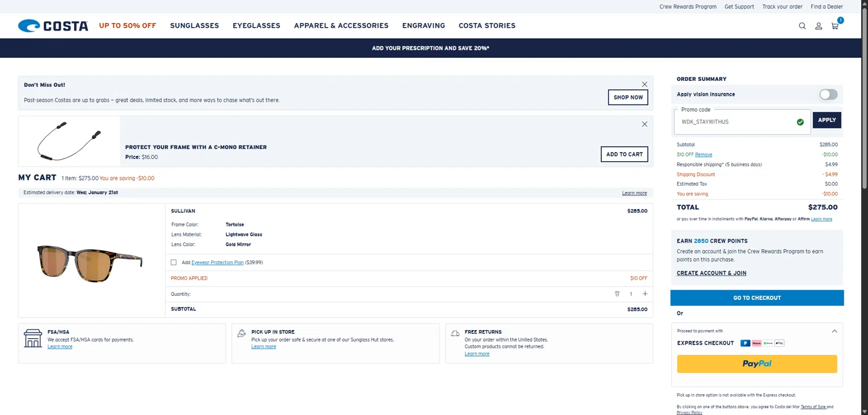Collapse the Express Checkout section
Image resolution: width=868 pixels, height=415 pixels.
point(834,331)
